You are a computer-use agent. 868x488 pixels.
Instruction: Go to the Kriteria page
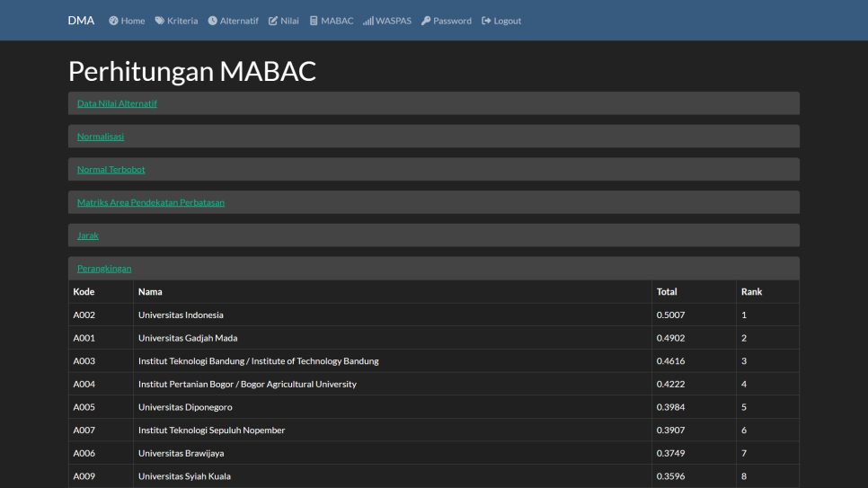(176, 21)
